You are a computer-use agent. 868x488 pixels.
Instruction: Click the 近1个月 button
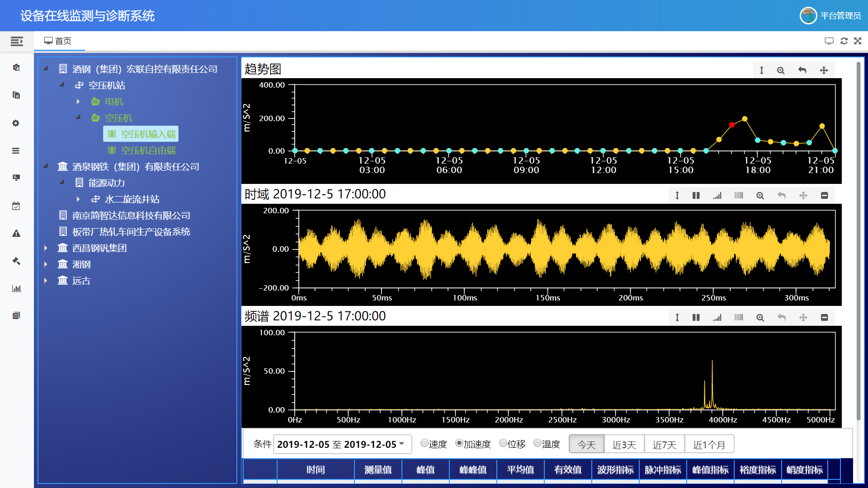(x=709, y=445)
